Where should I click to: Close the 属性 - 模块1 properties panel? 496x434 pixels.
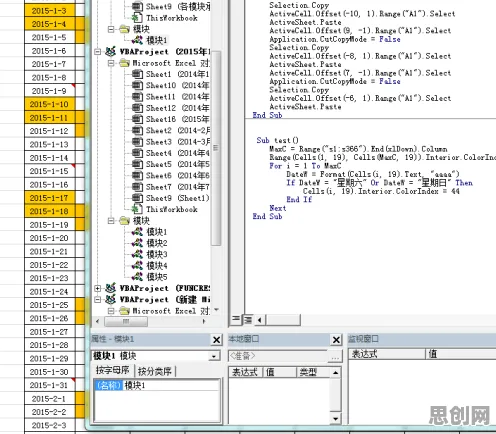coord(217,340)
